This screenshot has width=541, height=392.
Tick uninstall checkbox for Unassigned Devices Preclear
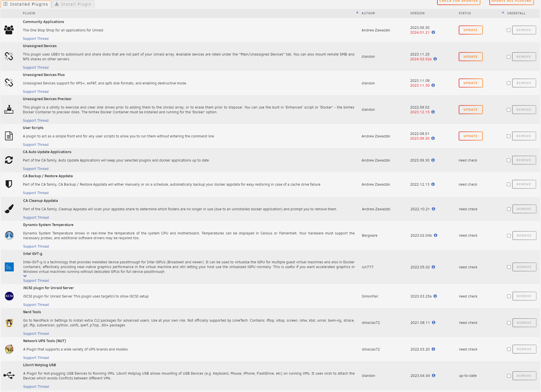(x=508, y=110)
